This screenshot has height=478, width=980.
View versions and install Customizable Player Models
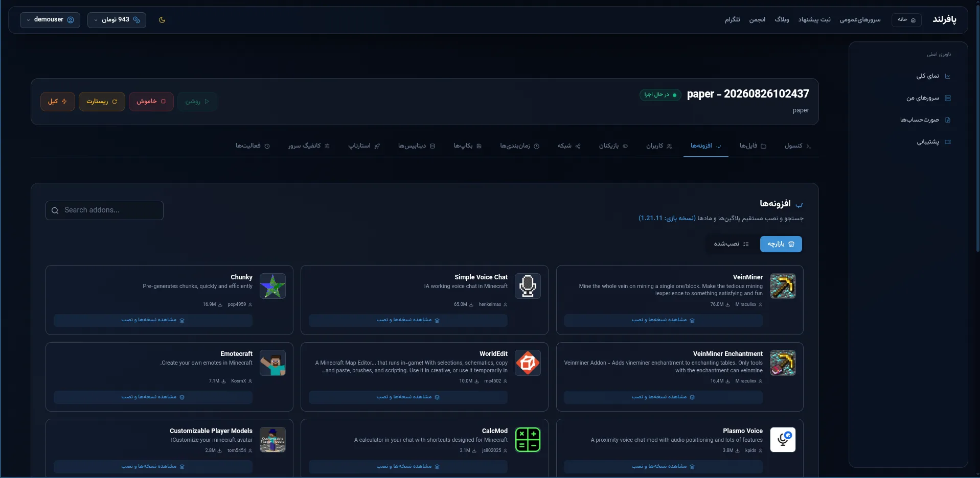[153, 466]
